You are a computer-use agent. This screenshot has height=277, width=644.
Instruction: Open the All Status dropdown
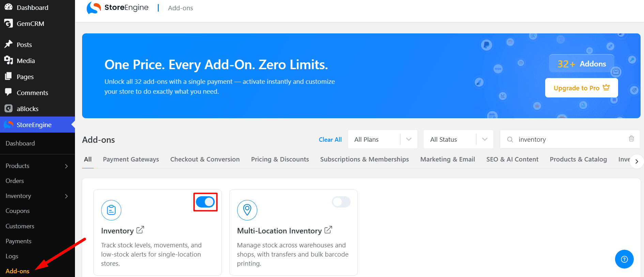[x=458, y=139]
